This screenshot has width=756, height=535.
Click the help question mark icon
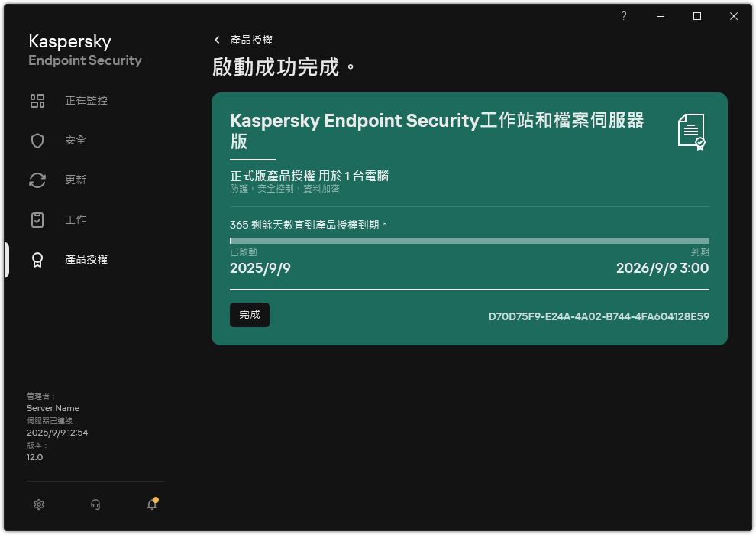[x=623, y=15]
